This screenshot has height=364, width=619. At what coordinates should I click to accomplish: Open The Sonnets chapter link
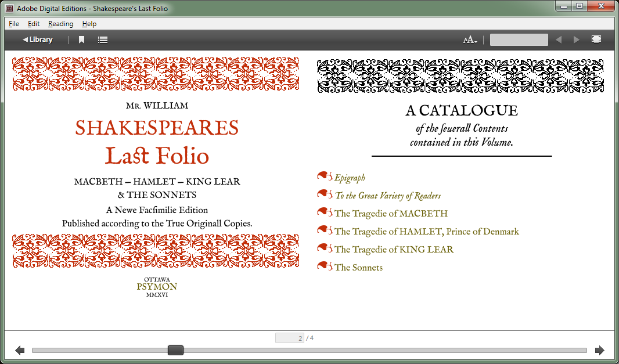click(x=358, y=267)
